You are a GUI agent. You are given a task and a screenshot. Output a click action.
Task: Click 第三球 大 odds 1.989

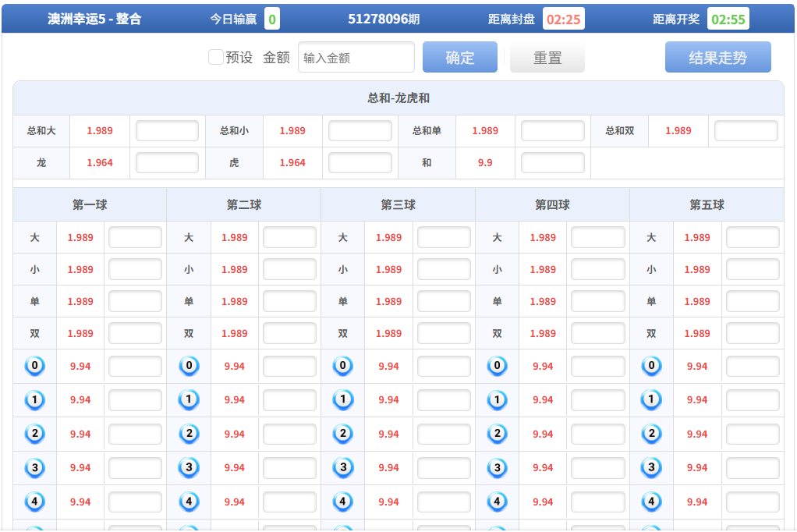click(388, 238)
